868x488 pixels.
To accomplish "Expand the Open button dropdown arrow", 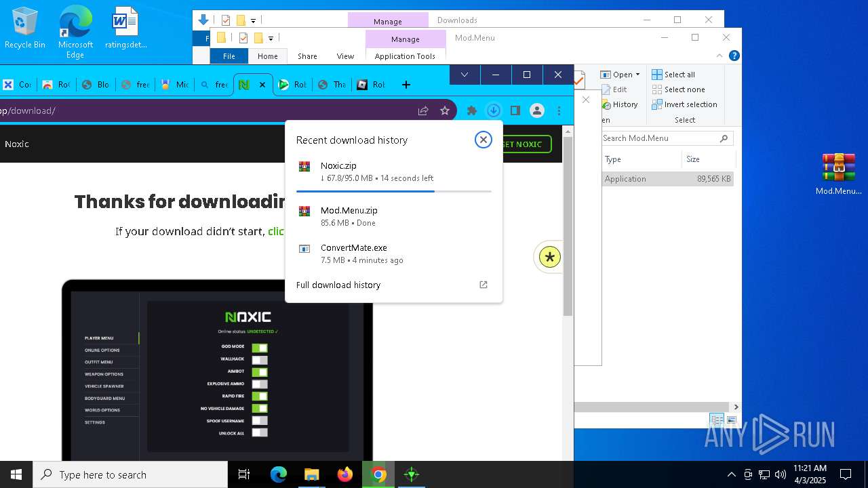I will (x=637, y=75).
